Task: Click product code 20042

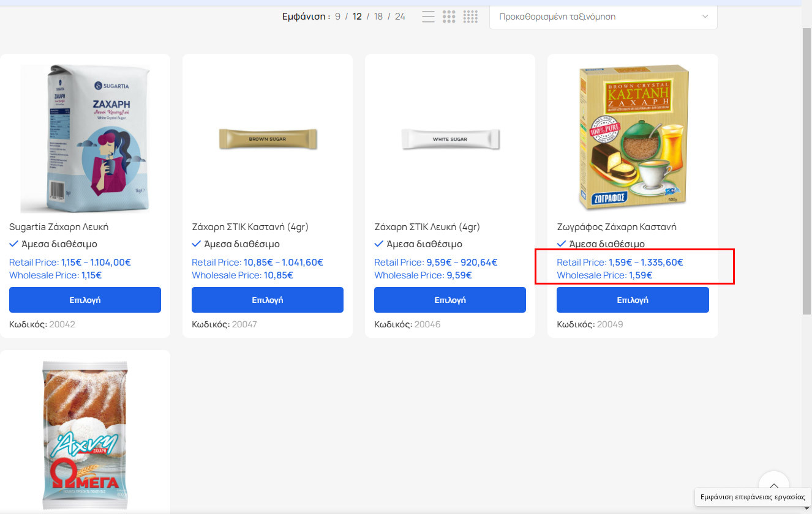Action: pos(62,324)
